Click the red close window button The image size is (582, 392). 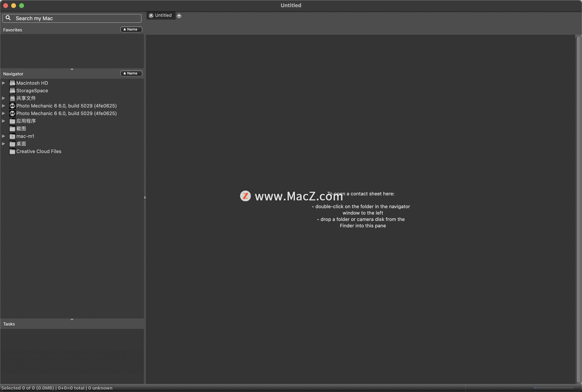pos(5,5)
